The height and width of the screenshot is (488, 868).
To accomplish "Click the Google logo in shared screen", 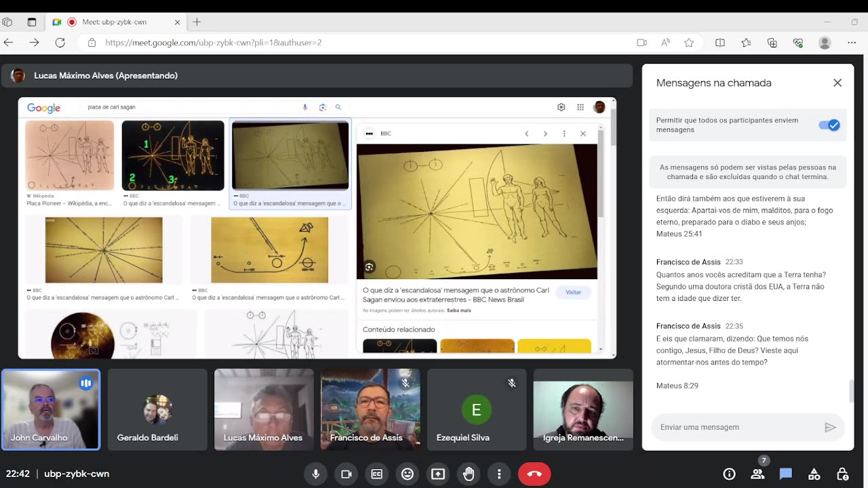I will [43, 108].
